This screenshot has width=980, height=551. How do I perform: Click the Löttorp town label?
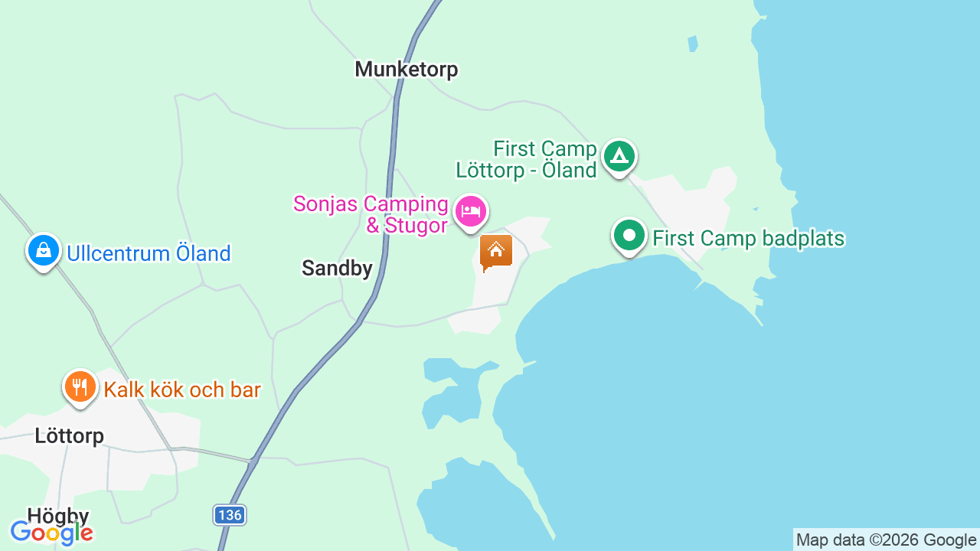point(70,436)
